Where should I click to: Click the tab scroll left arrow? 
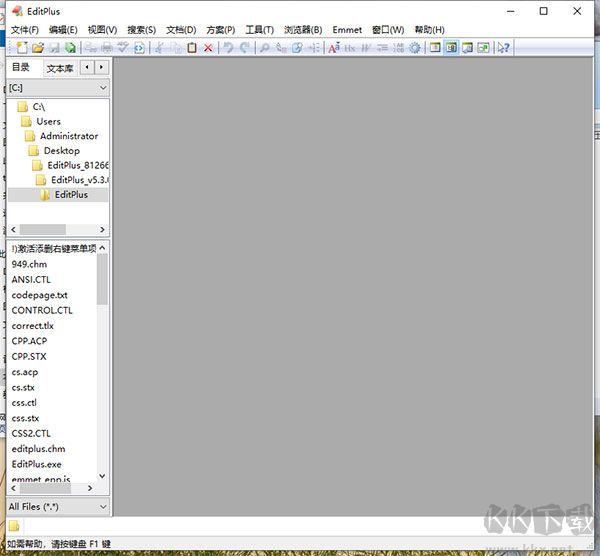[x=87, y=67]
